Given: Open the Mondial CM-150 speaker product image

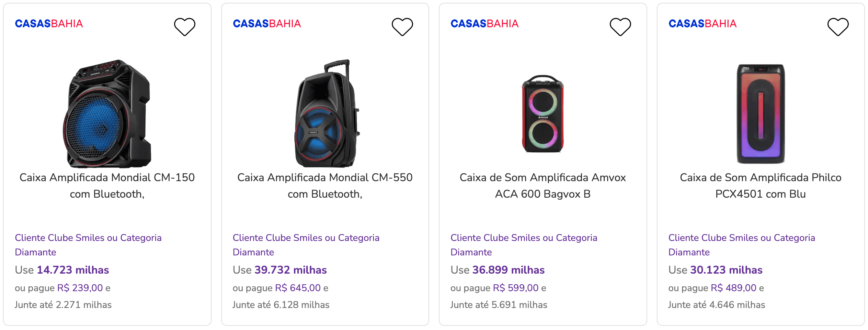Looking at the screenshot, I should pos(107,113).
